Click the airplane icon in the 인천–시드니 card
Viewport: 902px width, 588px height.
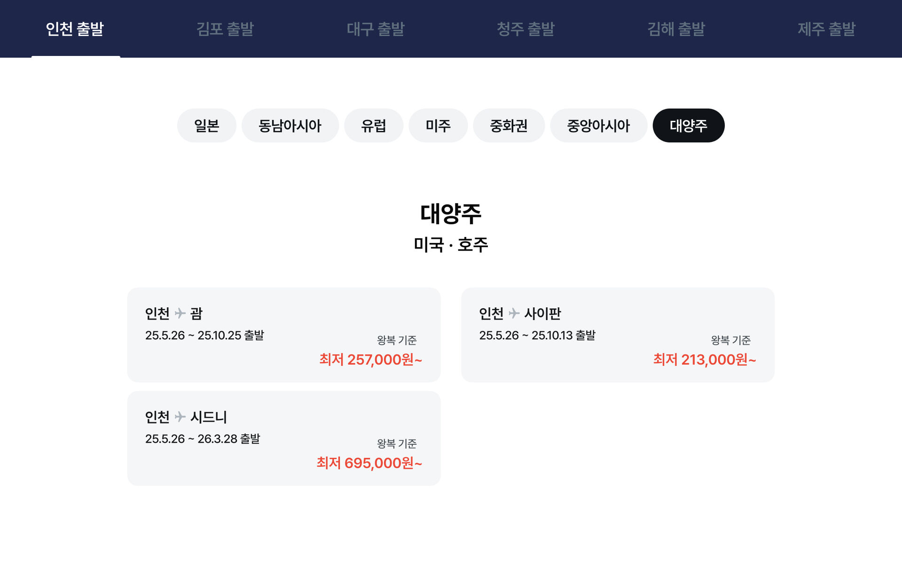pos(180,416)
